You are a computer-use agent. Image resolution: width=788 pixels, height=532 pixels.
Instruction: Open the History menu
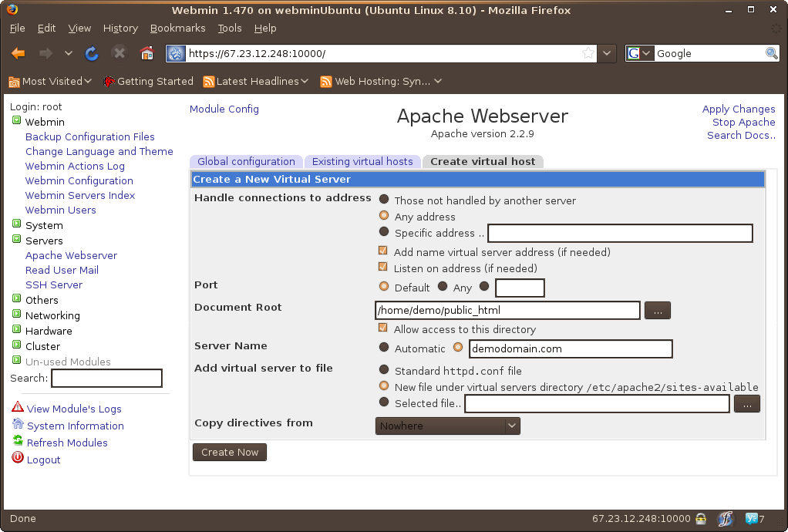120,28
